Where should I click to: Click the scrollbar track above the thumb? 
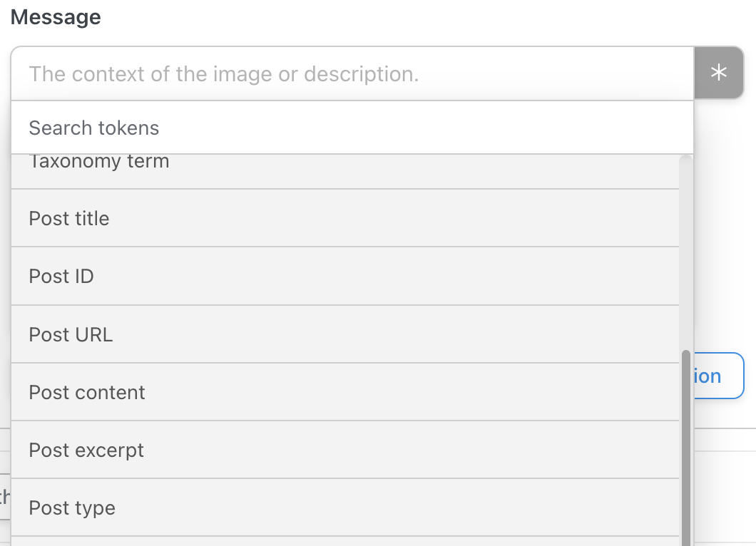click(685, 251)
